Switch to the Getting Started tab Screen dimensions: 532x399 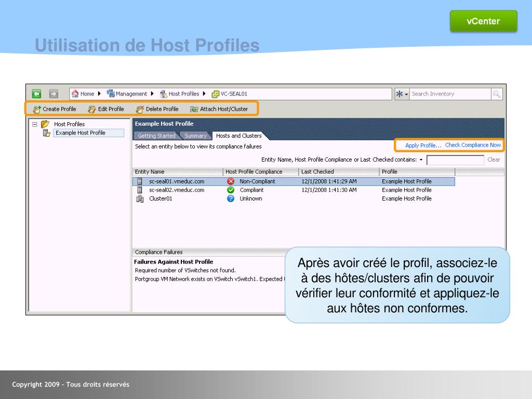tap(156, 136)
